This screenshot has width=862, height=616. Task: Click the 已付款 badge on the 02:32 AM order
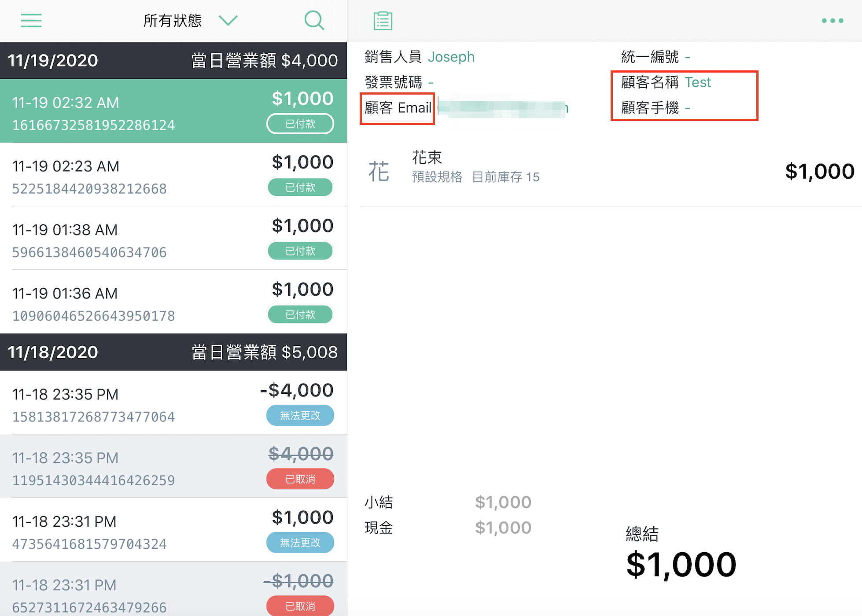point(300,124)
